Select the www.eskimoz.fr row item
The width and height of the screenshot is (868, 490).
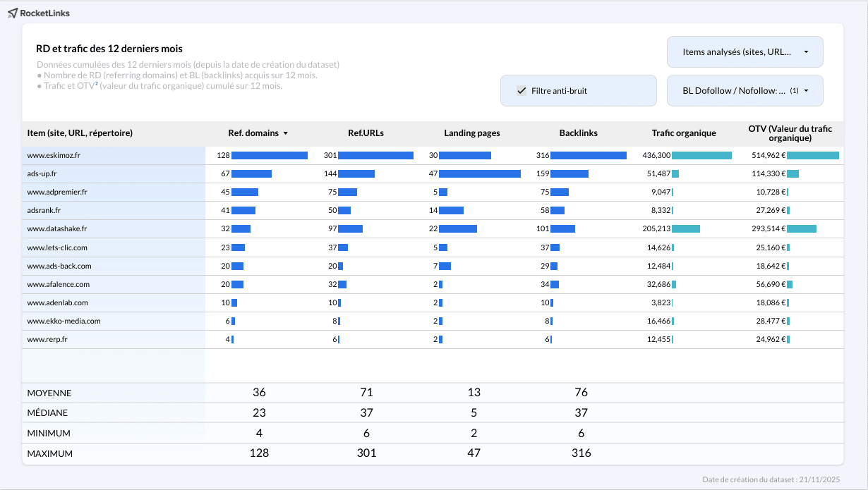(54, 155)
